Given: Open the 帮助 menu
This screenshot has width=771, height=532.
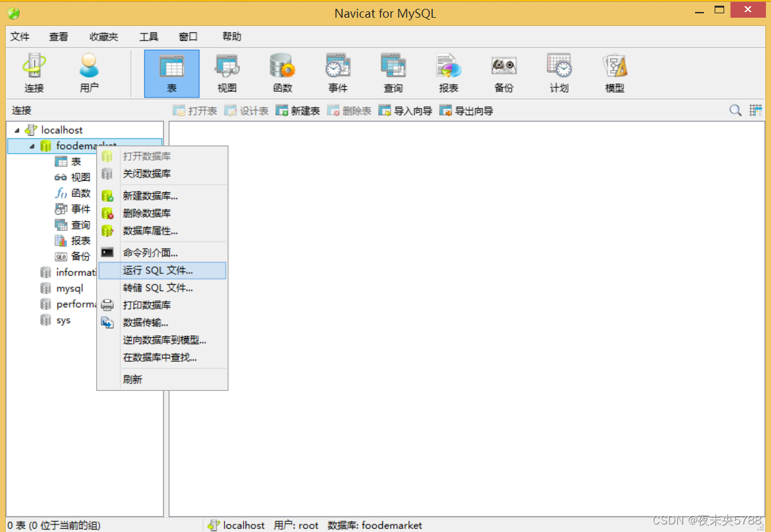Looking at the screenshot, I should pyautogui.click(x=232, y=37).
